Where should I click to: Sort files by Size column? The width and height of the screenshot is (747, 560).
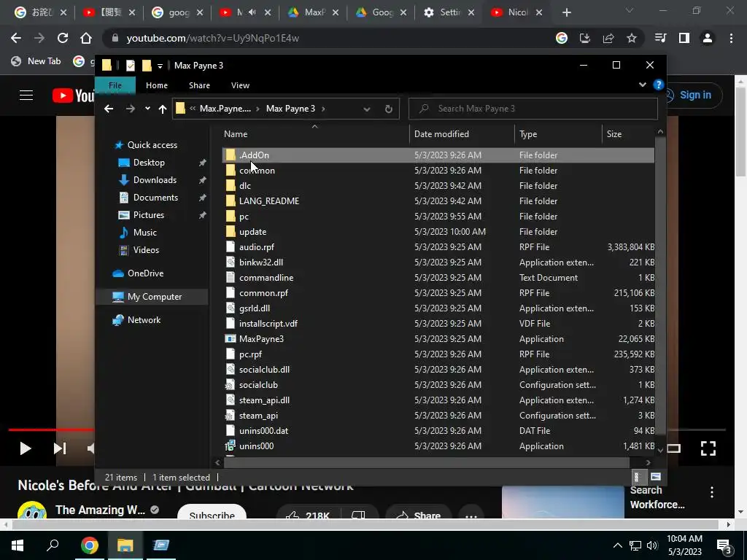pyautogui.click(x=628, y=134)
